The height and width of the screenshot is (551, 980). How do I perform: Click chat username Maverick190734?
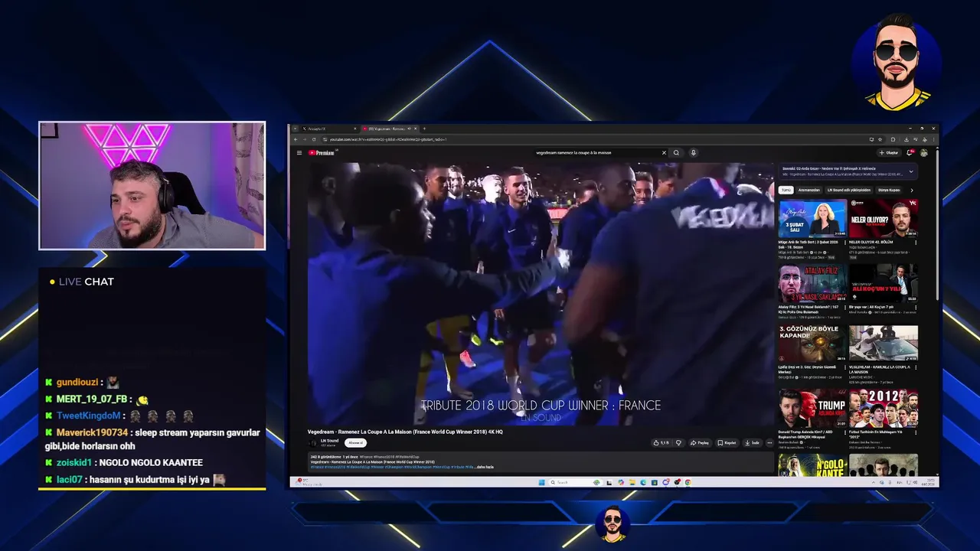point(92,432)
